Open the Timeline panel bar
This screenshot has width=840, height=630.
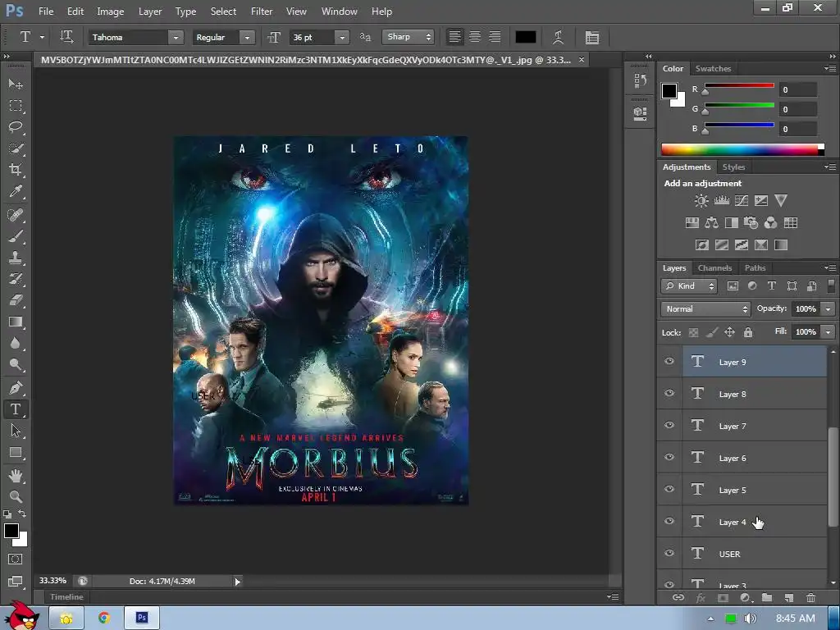point(66,597)
